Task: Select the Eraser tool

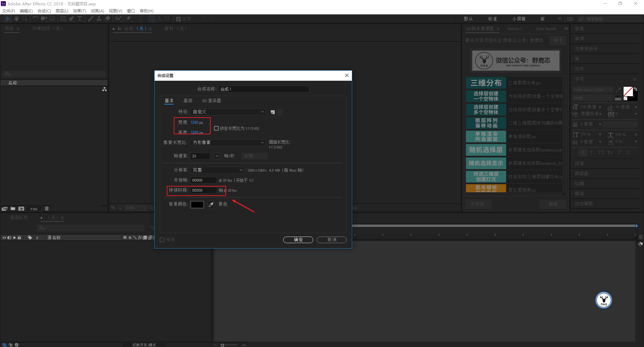Action: [107, 19]
